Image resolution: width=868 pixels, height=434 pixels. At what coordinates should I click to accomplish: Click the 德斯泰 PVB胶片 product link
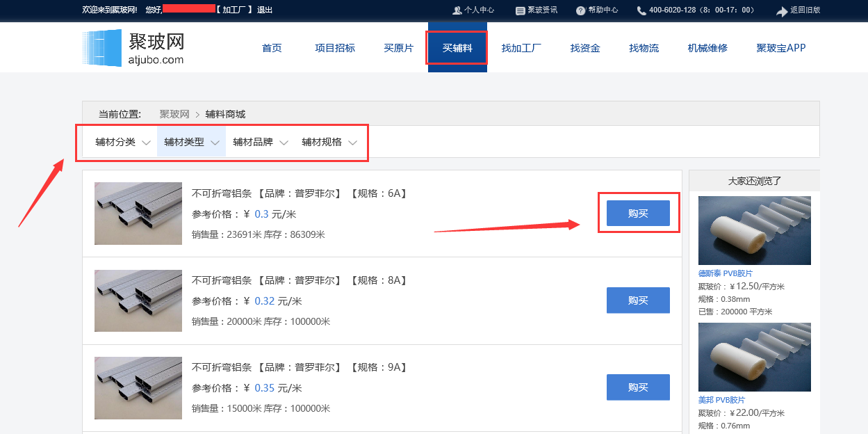point(726,273)
